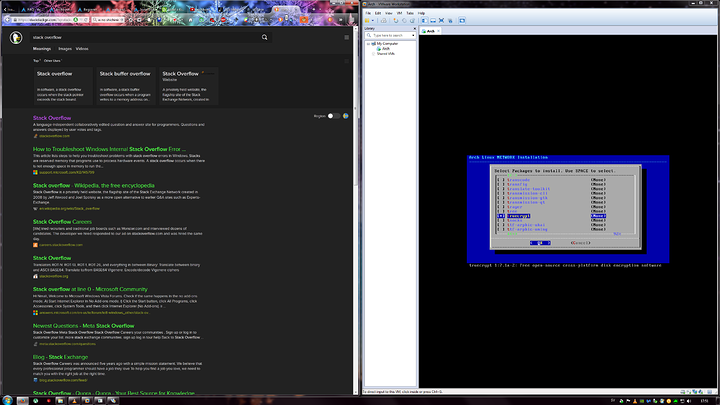
Task: Click VMware manage snapshots toolbar icon
Action: point(412,20)
